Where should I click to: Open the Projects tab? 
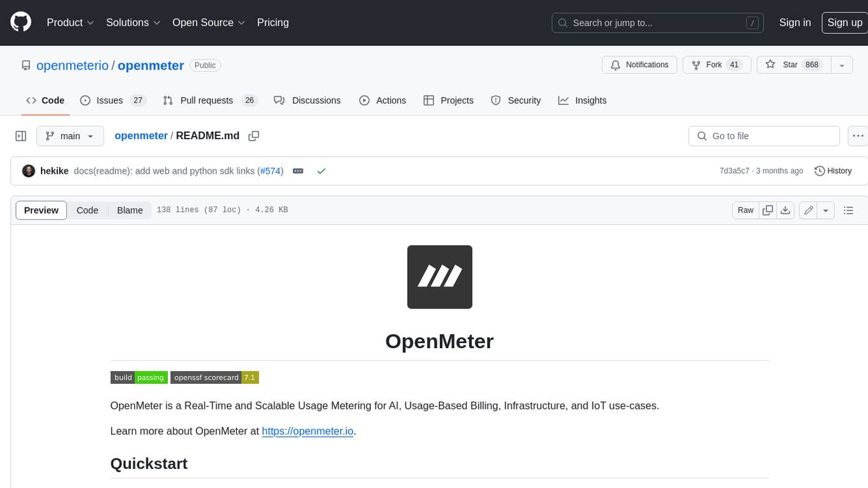click(x=448, y=100)
